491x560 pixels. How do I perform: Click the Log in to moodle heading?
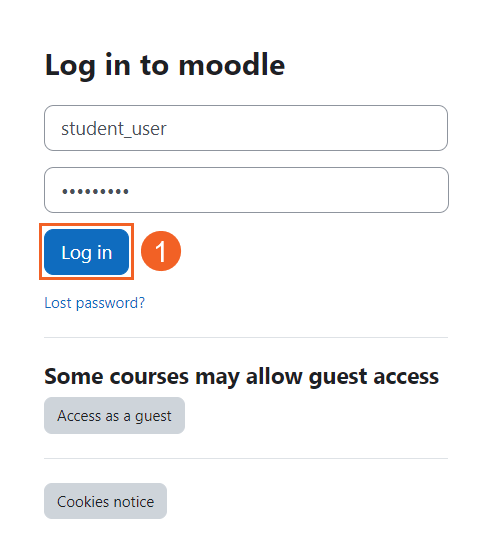(165, 65)
